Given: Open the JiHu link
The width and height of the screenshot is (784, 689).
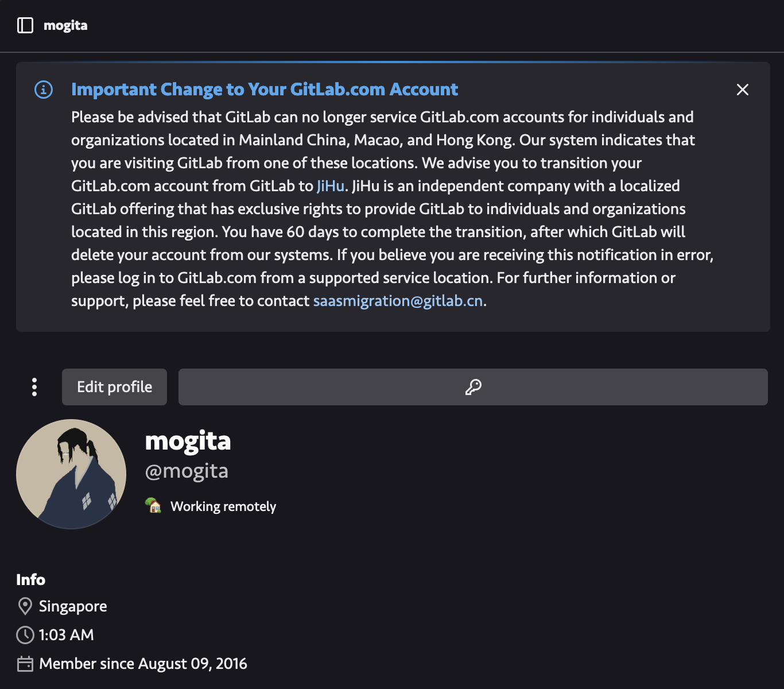Looking at the screenshot, I should [330, 186].
